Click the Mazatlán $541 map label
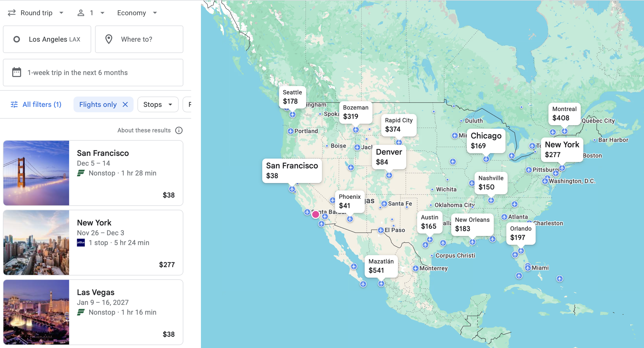This screenshot has height=348, width=644. [381, 266]
